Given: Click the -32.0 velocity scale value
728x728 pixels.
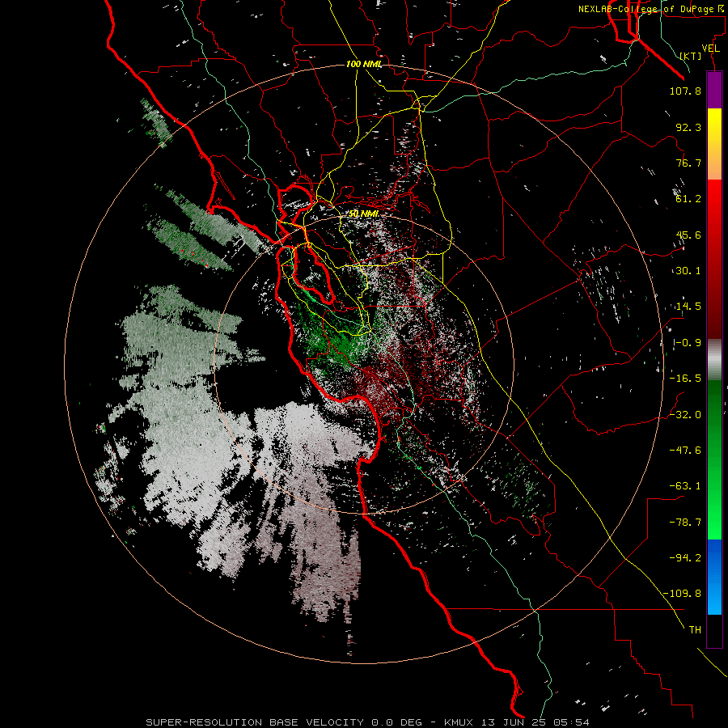Looking at the screenshot, I should coord(685,415).
